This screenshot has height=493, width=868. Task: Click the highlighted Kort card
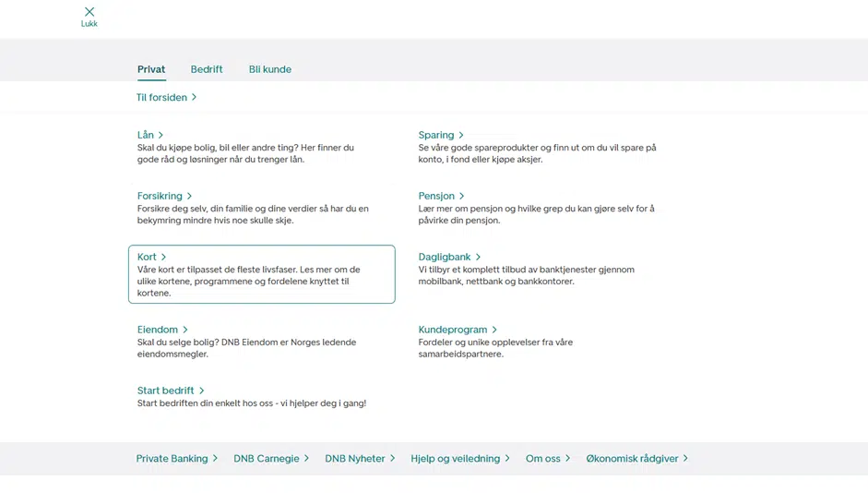[x=261, y=274]
